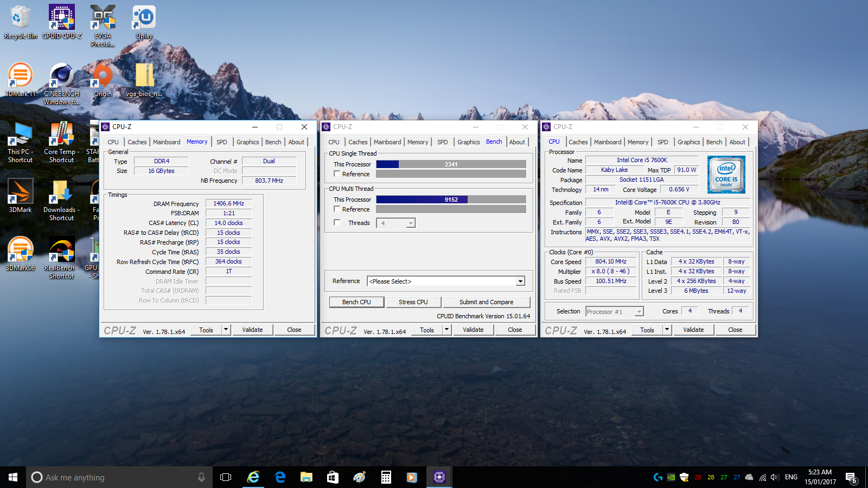
Task: Click Multi Thread score bar 9152
Action: (451, 200)
